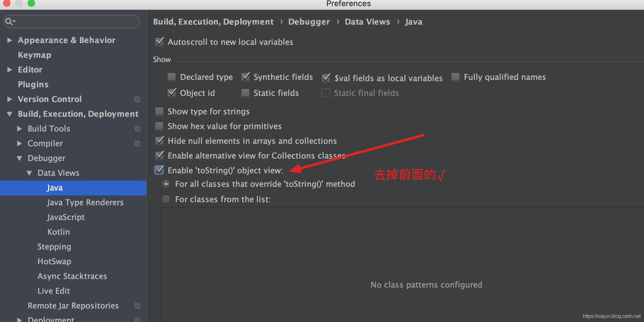Viewport: 644px width, 322px height.
Task: Click the project-level icon next to Build Tools
Action: [137, 129]
